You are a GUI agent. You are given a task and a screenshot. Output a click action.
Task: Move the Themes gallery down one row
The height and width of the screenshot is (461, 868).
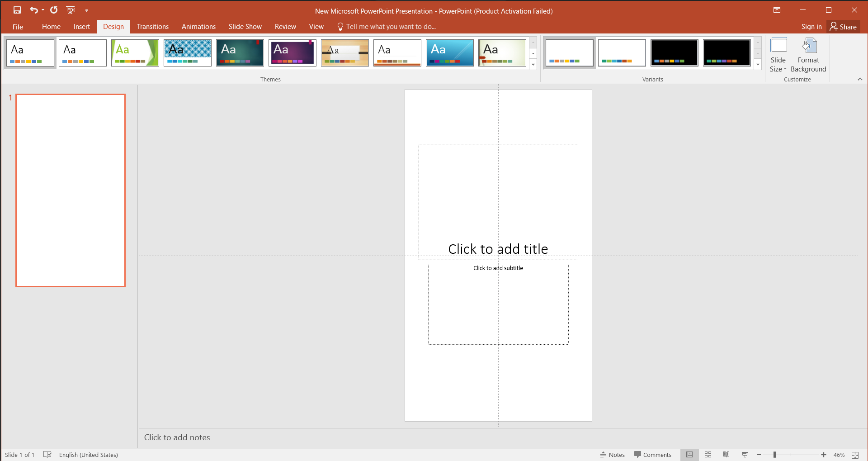pyautogui.click(x=533, y=53)
